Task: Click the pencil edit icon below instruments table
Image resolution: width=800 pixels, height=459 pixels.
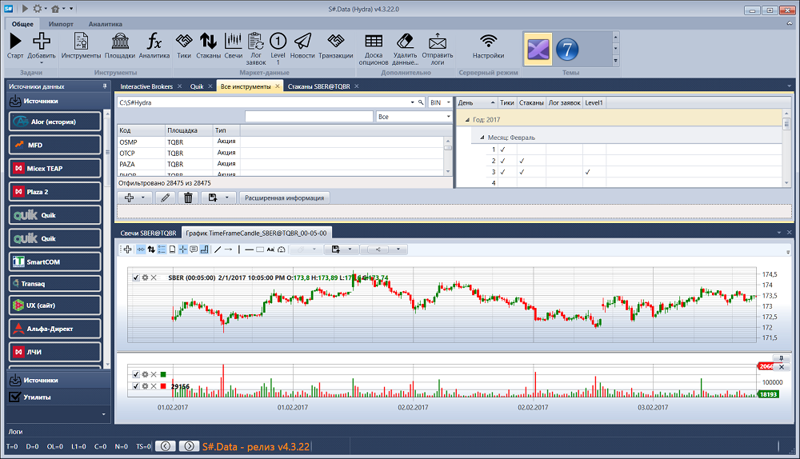Action: coord(165,198)
